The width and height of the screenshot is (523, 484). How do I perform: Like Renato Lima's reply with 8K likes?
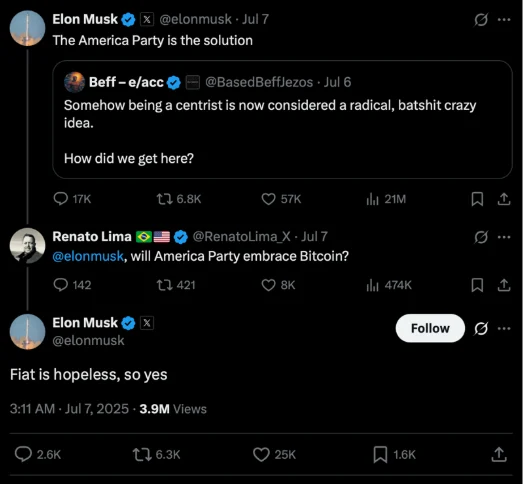point(278,285)
